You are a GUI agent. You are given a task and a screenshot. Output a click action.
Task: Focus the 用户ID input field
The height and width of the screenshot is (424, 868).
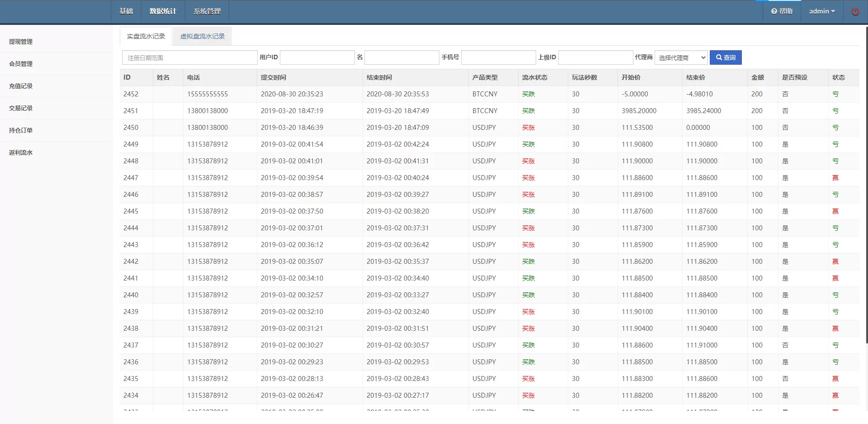pyautogui.click(x=317, y=57)
